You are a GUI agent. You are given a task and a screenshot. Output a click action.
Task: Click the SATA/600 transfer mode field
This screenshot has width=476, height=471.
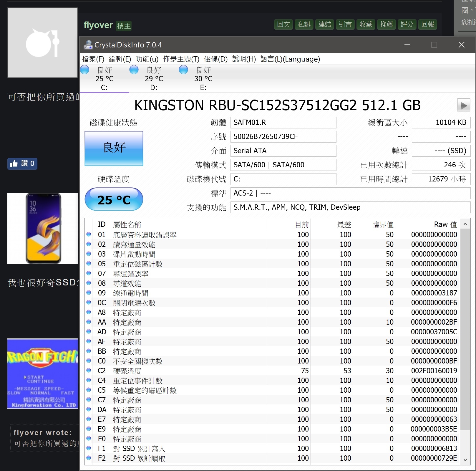click(283, 165)
